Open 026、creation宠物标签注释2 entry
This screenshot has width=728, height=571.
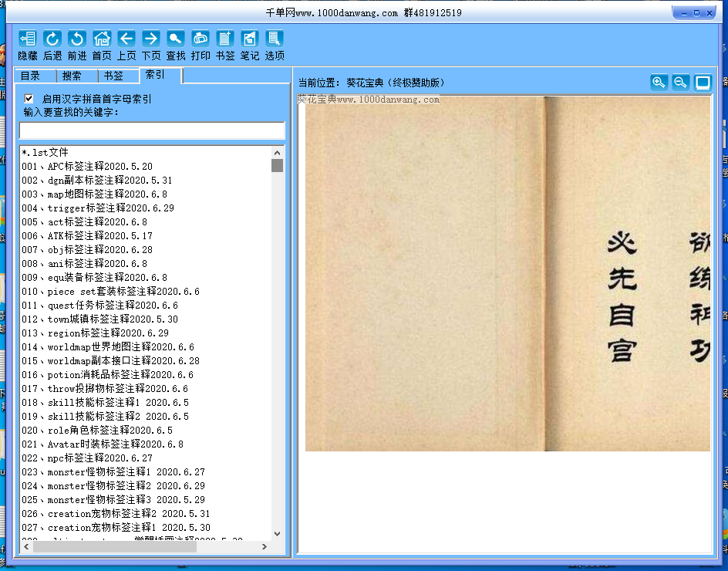(x=116, y=514)
